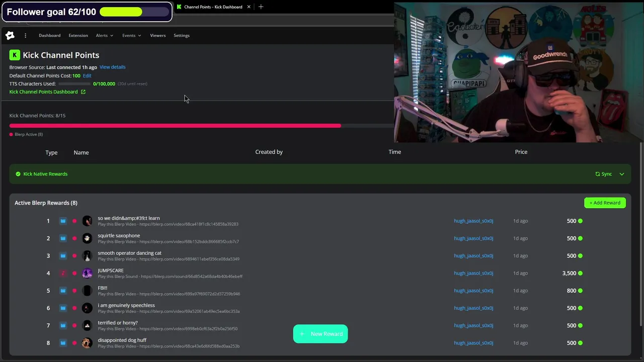This screenshot has height=362, width=644.
Task: Click the disappointed dog huff reward name
Action: [122, 340]
